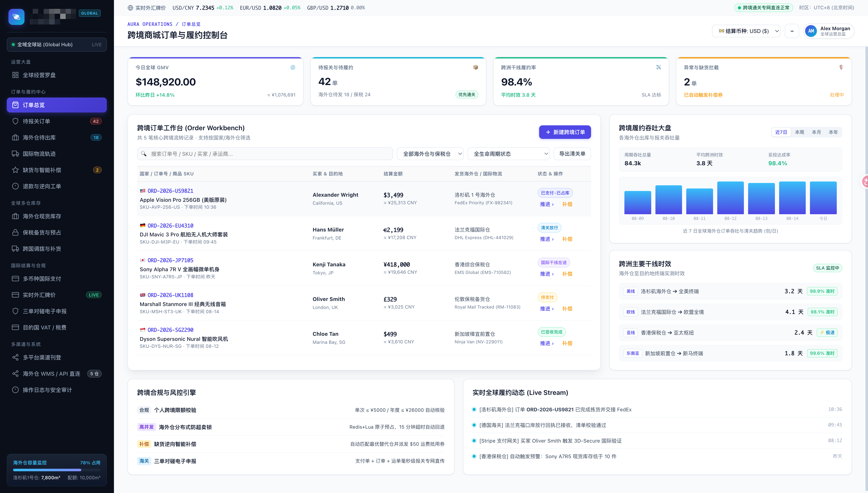Click the 跨国调拨与补货 truck icon

15,249
